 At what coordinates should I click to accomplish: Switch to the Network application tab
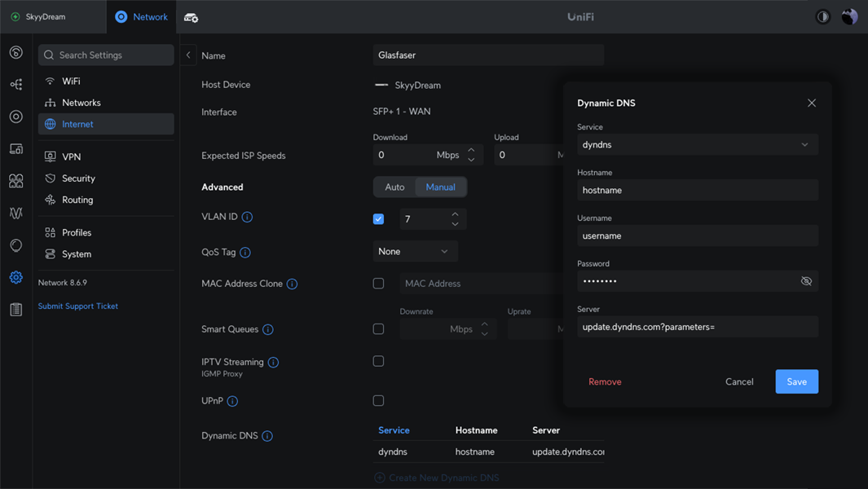pos(142,16)
